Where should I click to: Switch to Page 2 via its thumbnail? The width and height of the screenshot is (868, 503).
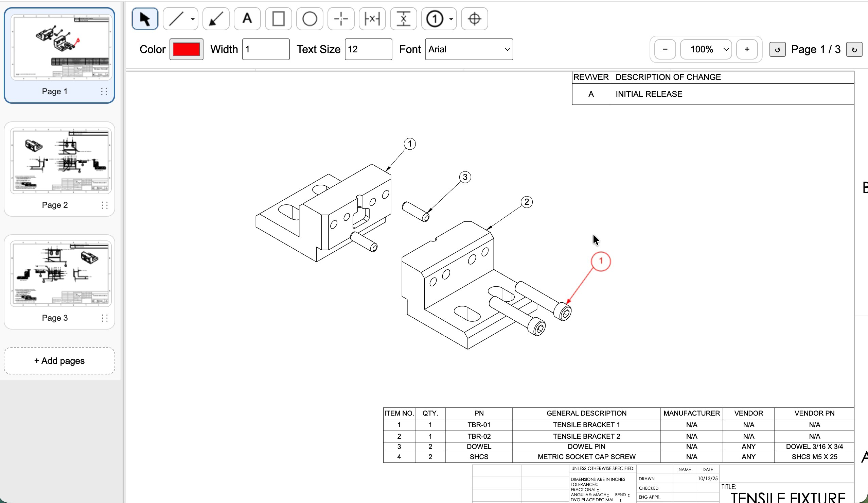[59, 160]
